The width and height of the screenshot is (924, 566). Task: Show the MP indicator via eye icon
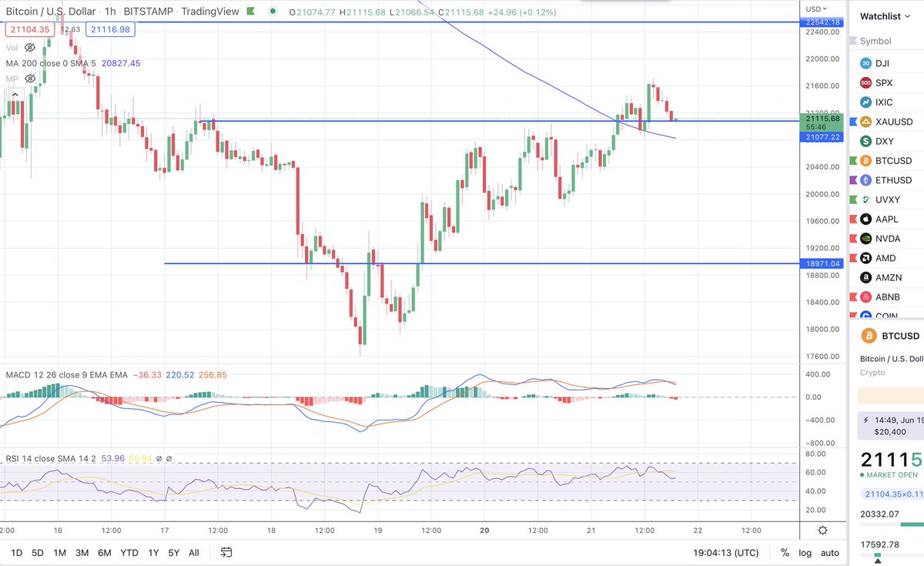pyautogui.click(x=30, y=79)
